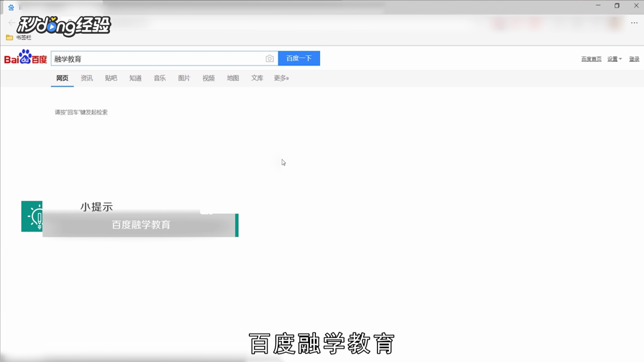644x362 pixels.
Task: Expand the 更多» tab options
Action: click(281, 78)
